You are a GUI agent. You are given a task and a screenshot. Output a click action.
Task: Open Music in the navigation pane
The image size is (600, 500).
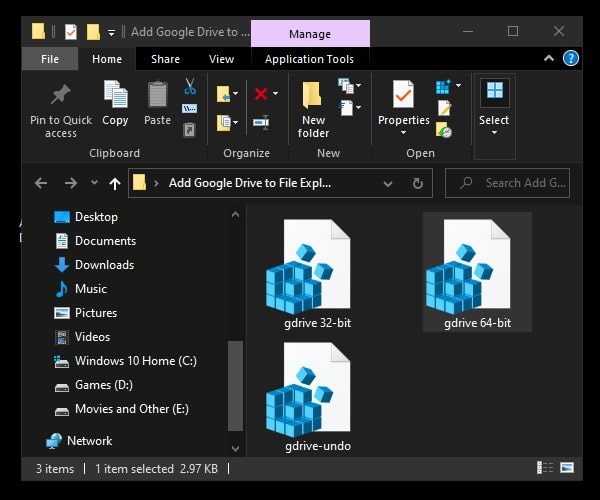tap(80, 289)
